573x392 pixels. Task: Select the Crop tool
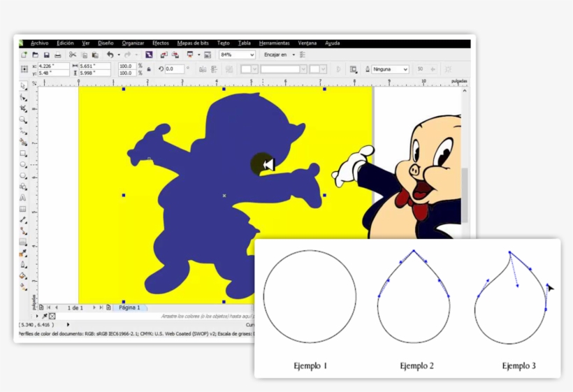23,108
